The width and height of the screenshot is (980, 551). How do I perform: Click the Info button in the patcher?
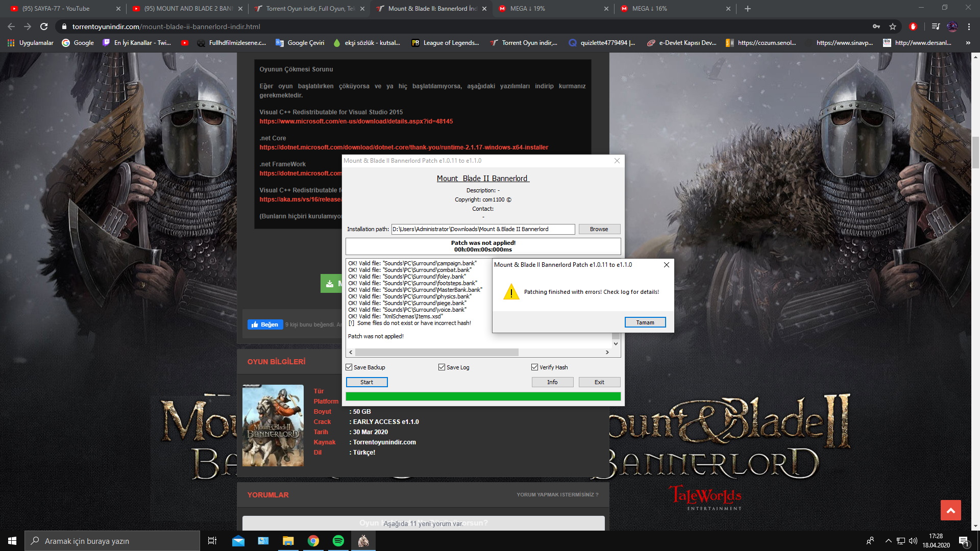552,382
